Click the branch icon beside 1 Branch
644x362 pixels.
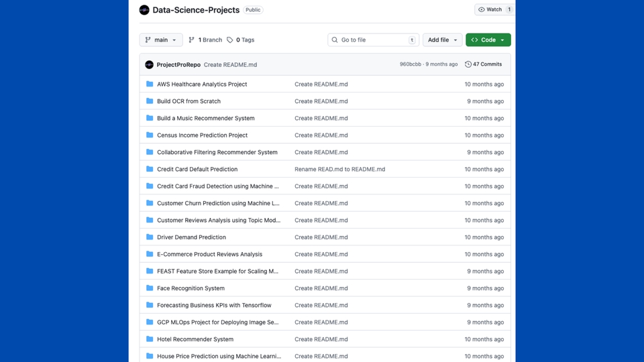[191, 40]
